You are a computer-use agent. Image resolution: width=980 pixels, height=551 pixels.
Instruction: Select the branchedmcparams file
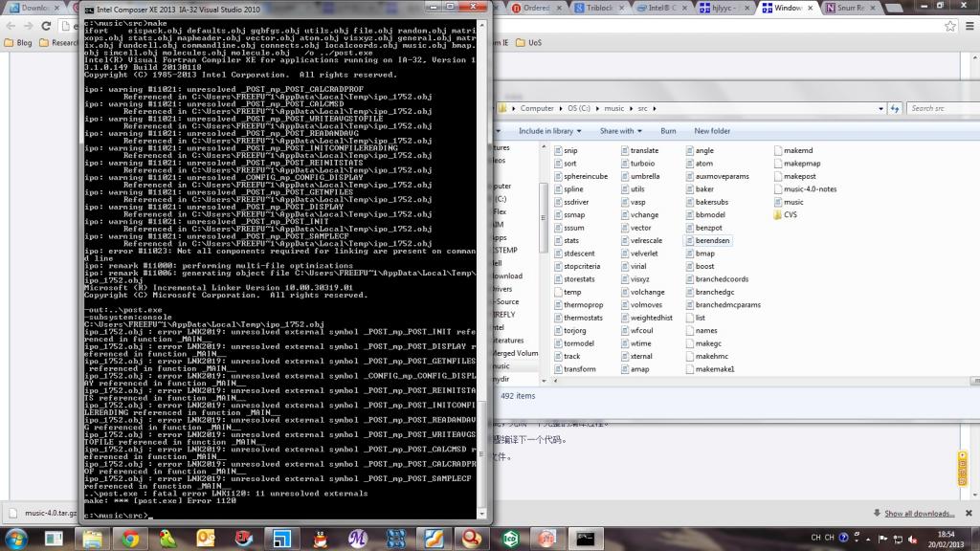pos(724,305)
